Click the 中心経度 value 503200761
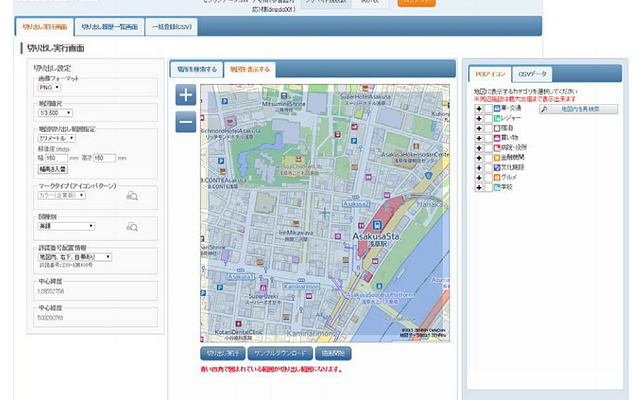Screen dimensions: 640x400 (51, 318)
